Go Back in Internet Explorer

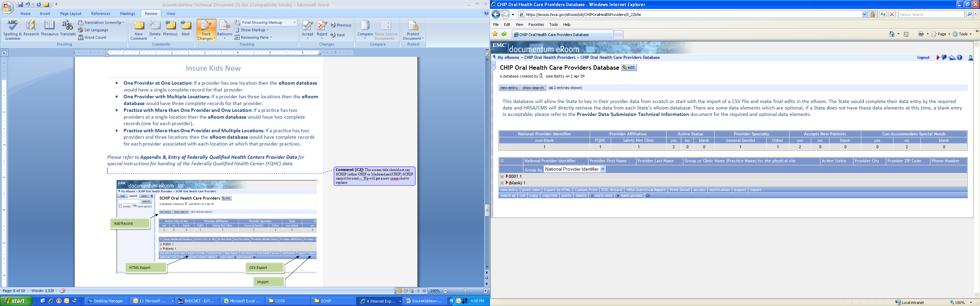(496, 14)
